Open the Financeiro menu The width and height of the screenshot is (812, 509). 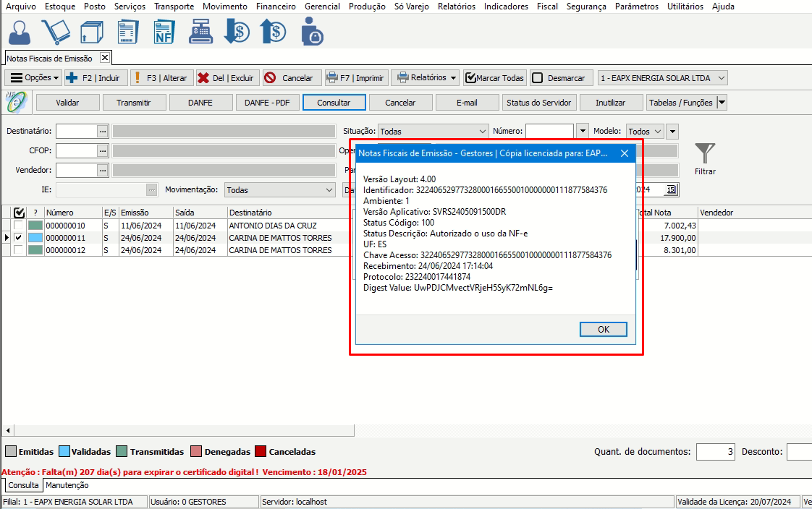pyautogui.click(x=276, y=7)
